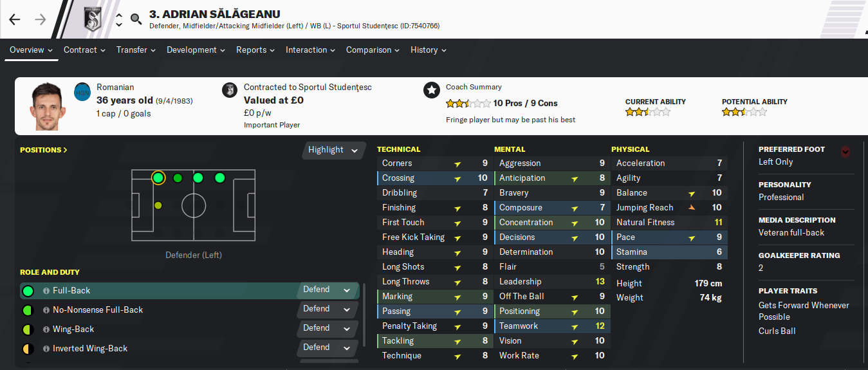
Task: Open the search magnifier icon
Action: point(136,19)
